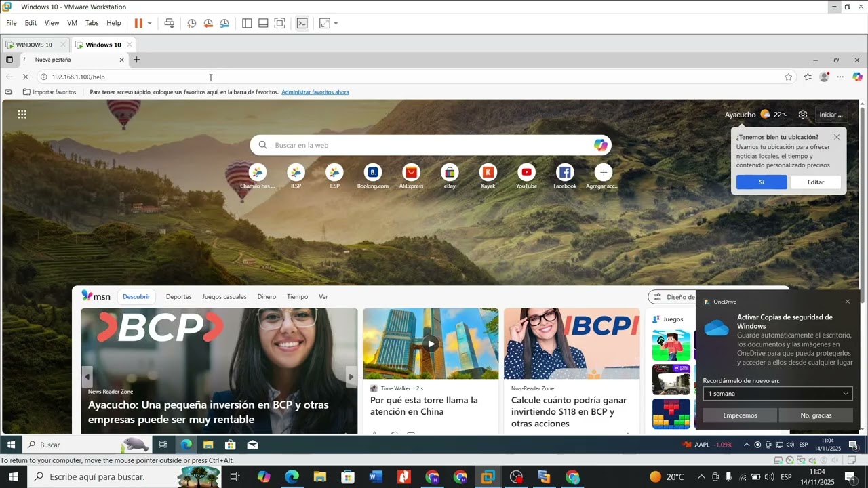Click Empecemos in OneDrive popup

[740, 415]
